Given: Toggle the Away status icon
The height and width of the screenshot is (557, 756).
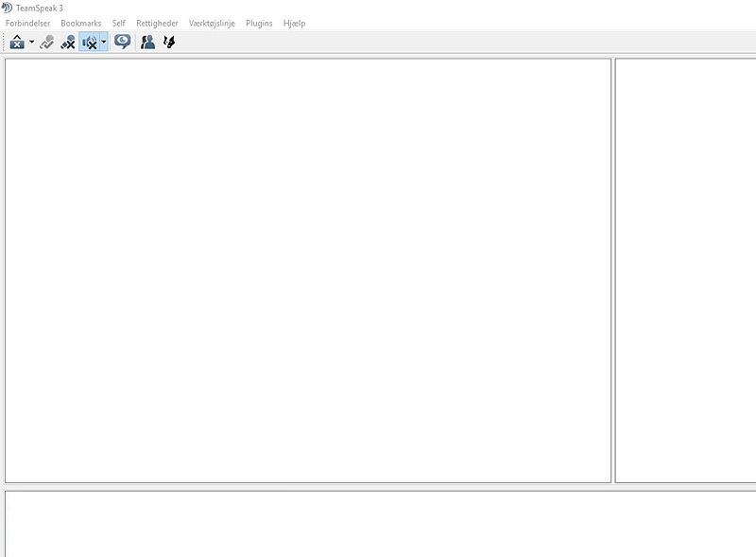Looking at the screenshot, I should coord(17,42).
